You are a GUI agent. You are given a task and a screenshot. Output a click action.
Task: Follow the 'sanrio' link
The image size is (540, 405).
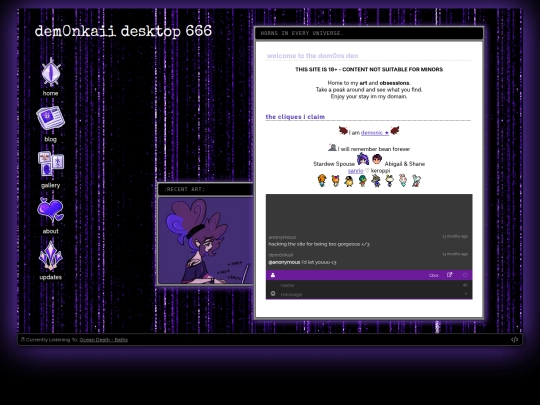tap(355, 170)
